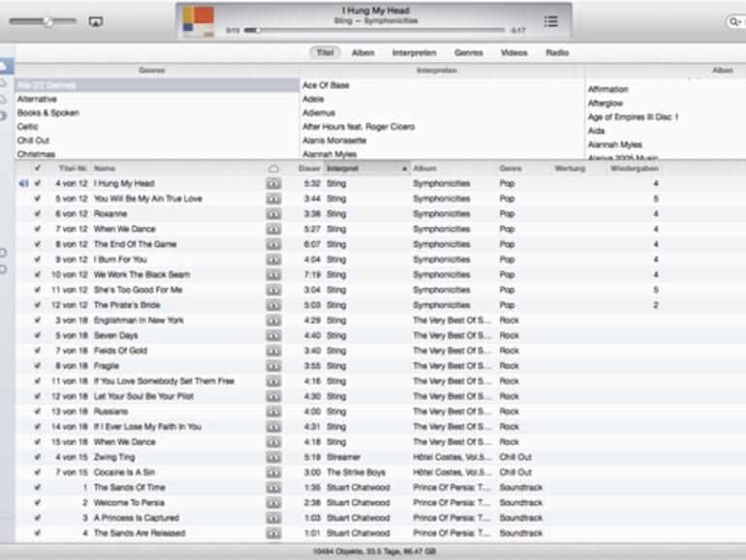Uncheck the You Will Be My Ain True Love checkbox
This screenshot has height=560, width=746.
click(38, 199)
